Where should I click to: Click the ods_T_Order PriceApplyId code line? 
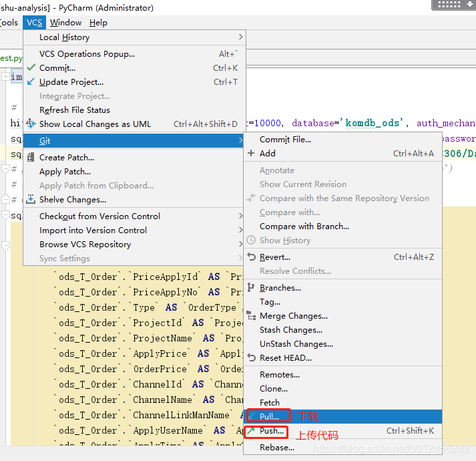[x=149, y=277]
